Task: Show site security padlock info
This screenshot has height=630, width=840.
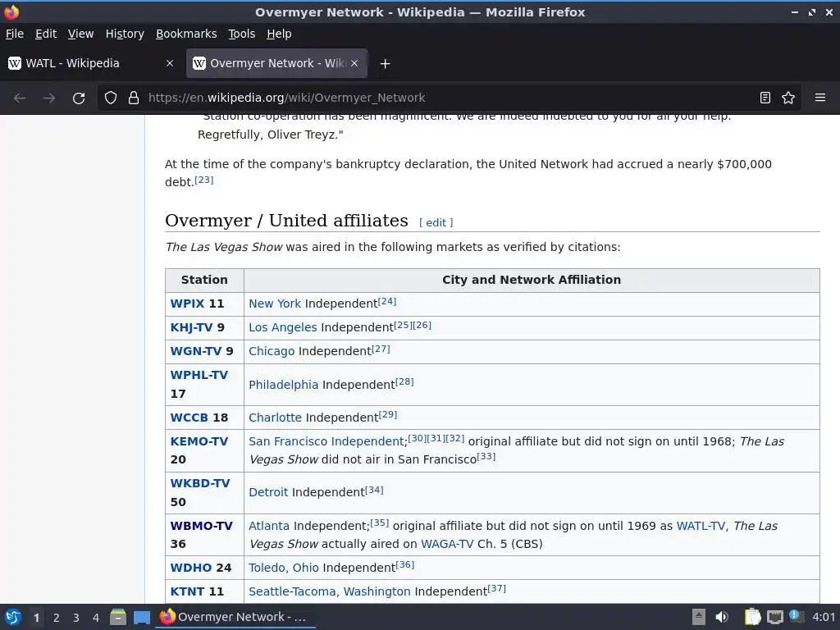Action: [x=134, y=98]
